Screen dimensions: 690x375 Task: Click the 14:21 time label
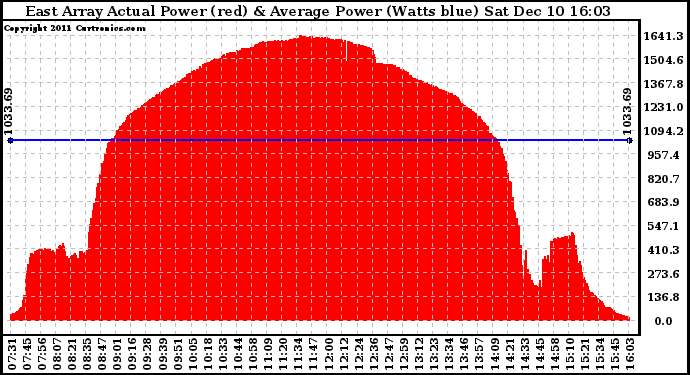(x=510, y=354)
